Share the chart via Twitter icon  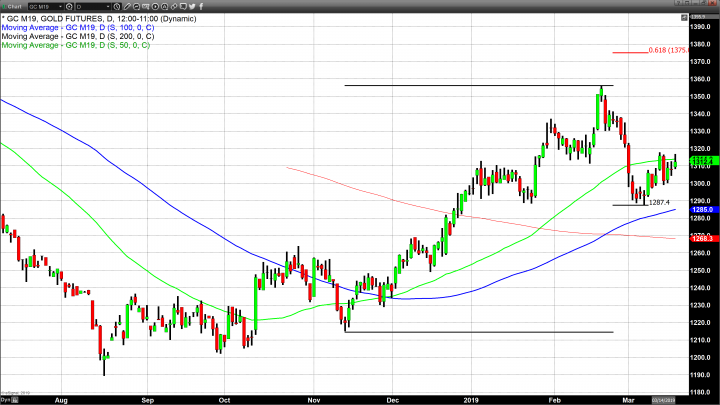pyautogui.click(x=192, y=6)
